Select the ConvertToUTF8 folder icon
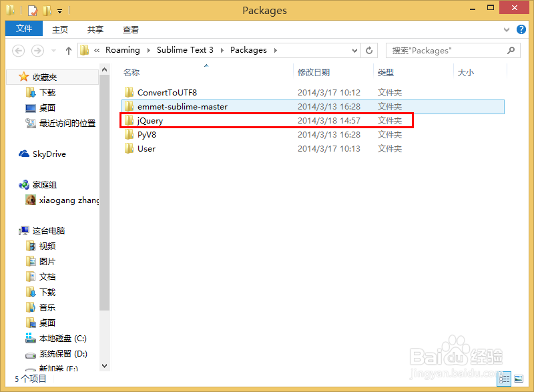 [x=129, y=92]
